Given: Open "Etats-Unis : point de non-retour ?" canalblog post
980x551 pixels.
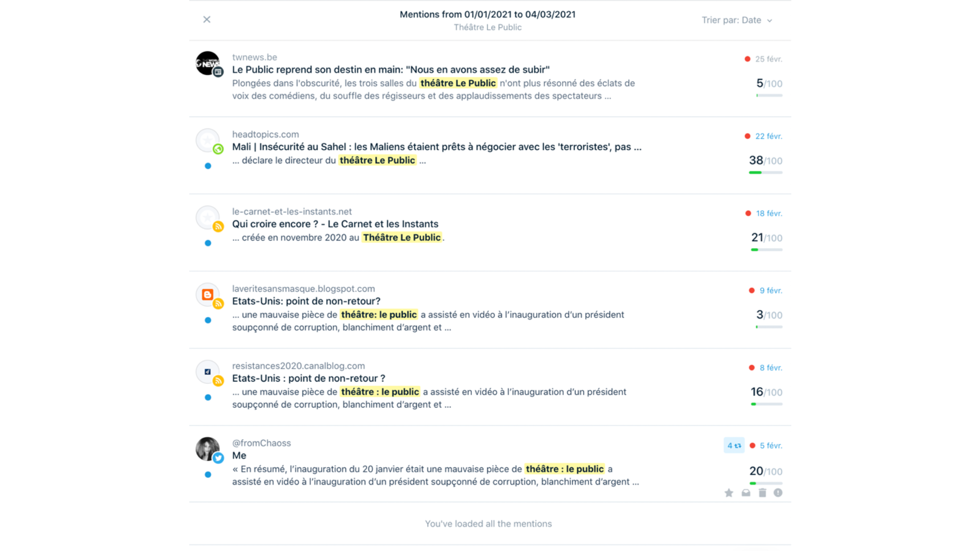Looking at the screenshot, I should coord(308,378).
